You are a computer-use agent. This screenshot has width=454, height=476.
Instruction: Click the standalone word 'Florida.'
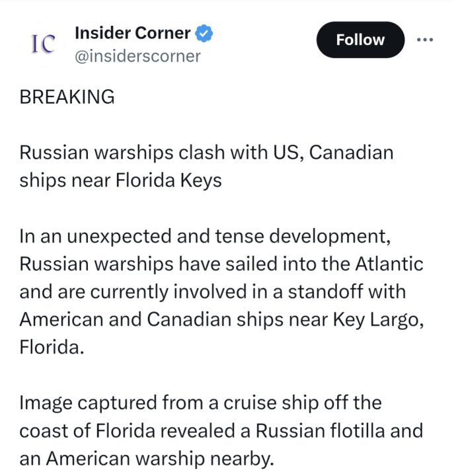pos(52,347)
